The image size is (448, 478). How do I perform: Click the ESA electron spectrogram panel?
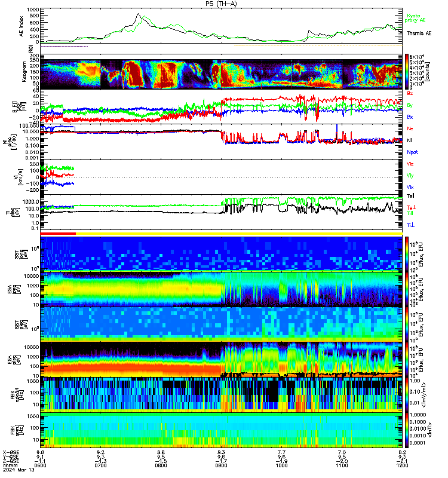pos(221,360)
